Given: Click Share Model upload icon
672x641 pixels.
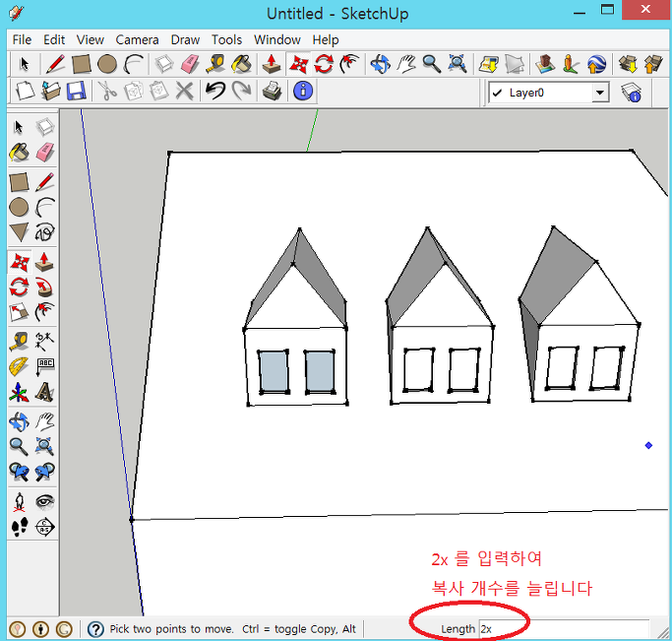Looking at the screenshot, I should (653, 64).
